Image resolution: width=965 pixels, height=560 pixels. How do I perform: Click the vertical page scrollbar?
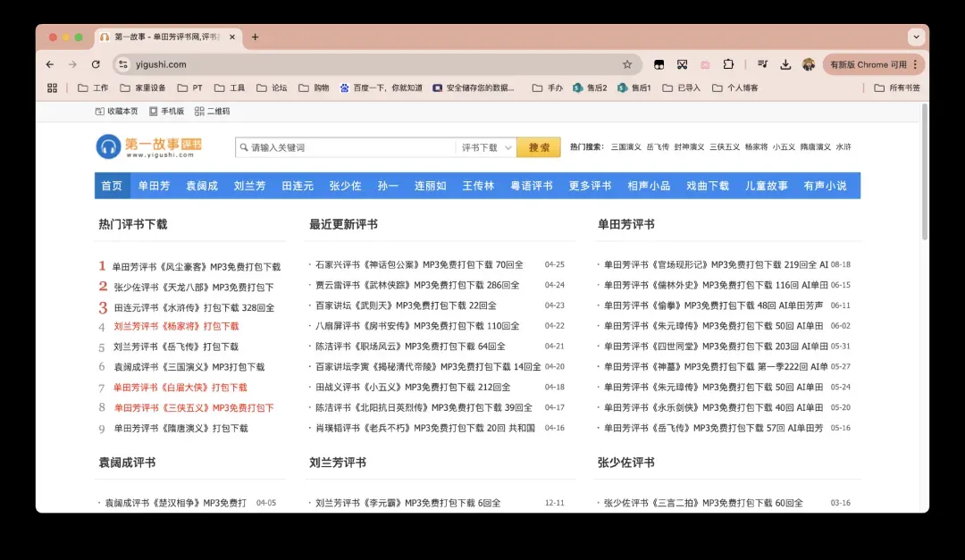tap(924, 171)
